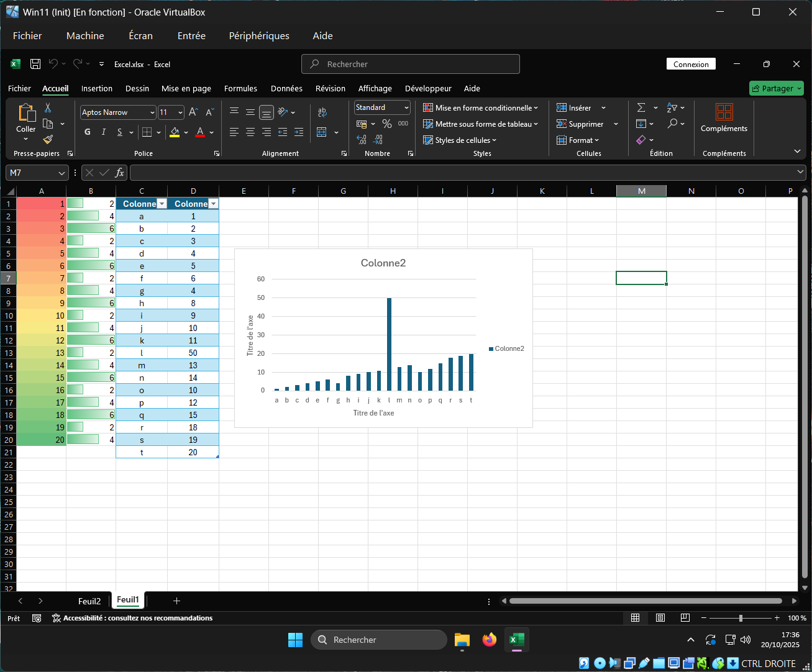Apply the yellow fill color swatch
The height and width of the screenshot is (672, 812).
[x=175, y=132]
